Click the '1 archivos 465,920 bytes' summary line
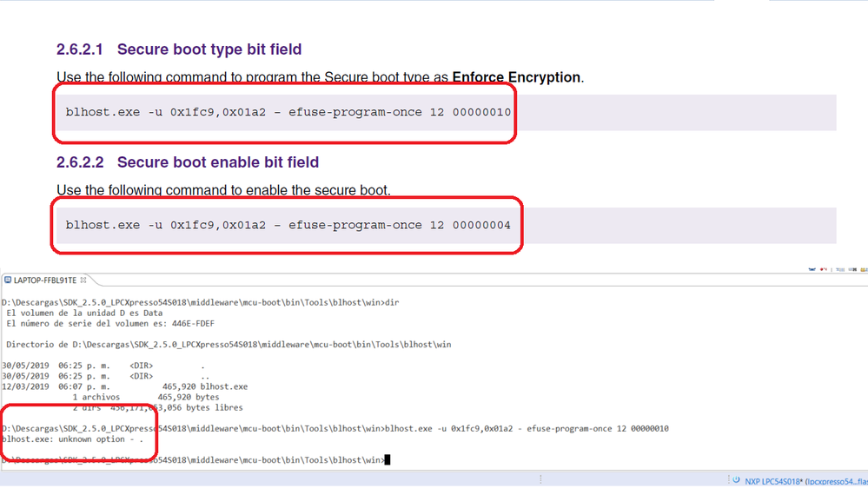Image resolution: width=868 pixels, height=488 pixels. (x=146, y=398)
